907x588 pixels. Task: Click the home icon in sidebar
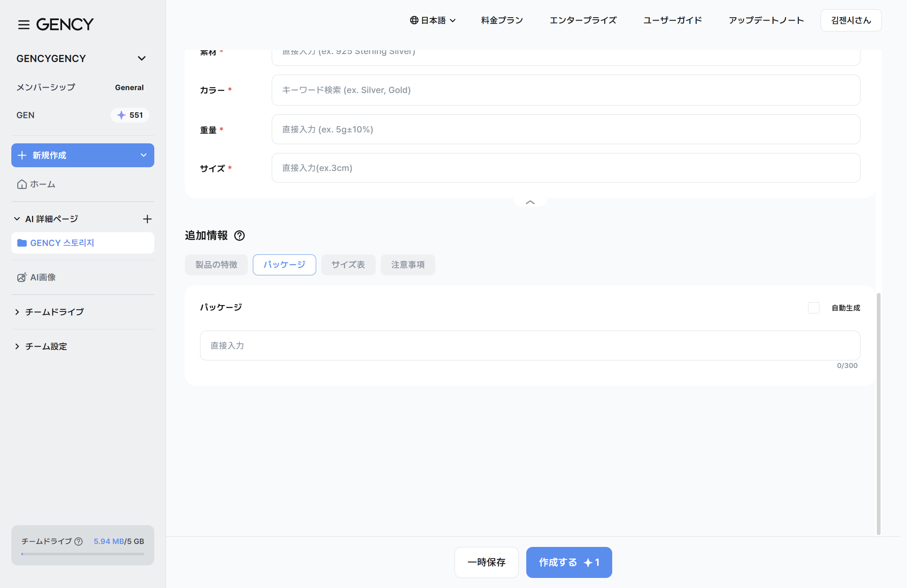point(22,184)
